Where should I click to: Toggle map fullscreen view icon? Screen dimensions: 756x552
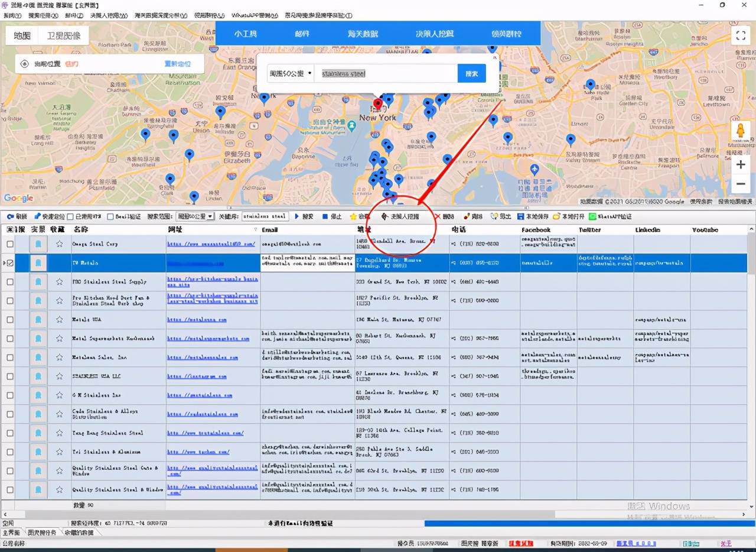pos(741,35)
